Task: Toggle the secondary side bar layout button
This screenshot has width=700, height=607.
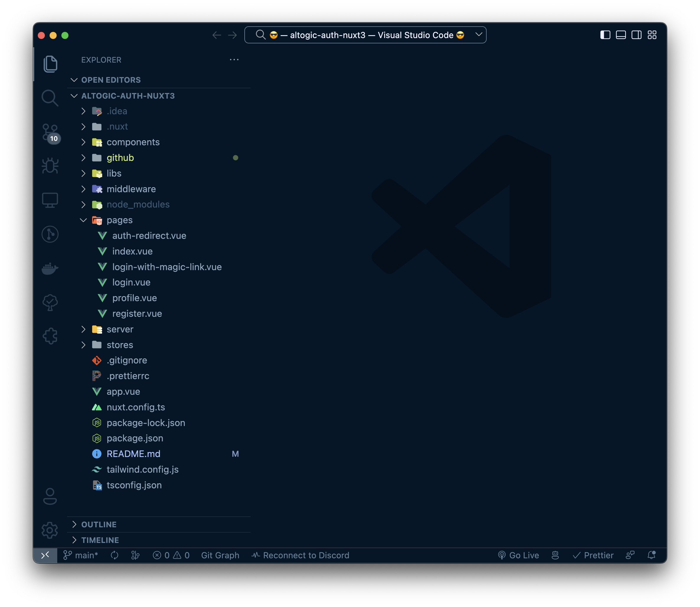Action: pyautogui.click(x=636, y=35)
